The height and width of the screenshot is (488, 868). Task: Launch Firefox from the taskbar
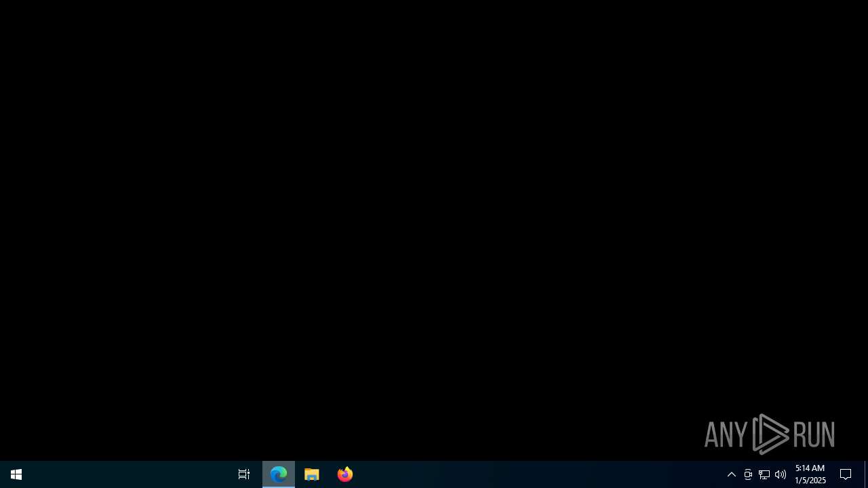point(345,474)
